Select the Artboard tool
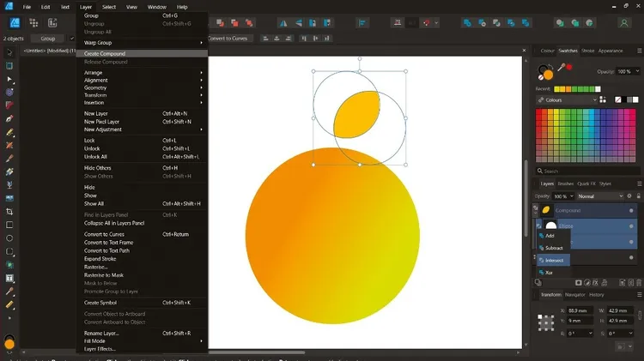 [x=9, y=66]
